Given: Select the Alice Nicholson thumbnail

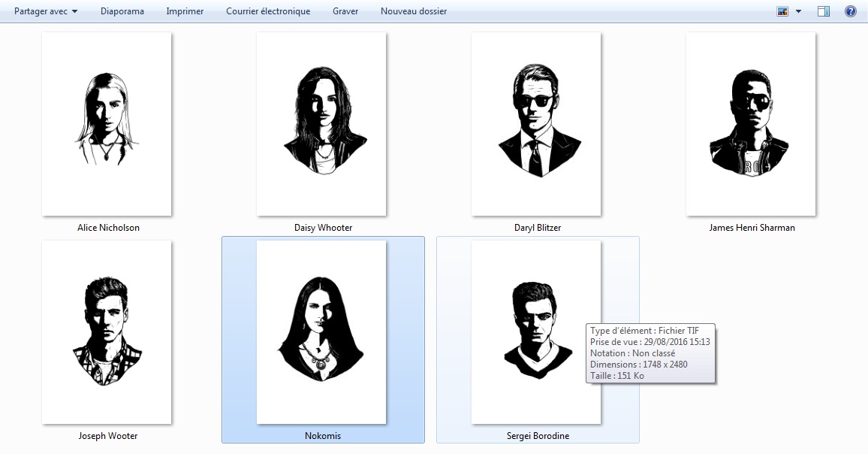Looking at the screenshot, I should [x=107, y=124].
